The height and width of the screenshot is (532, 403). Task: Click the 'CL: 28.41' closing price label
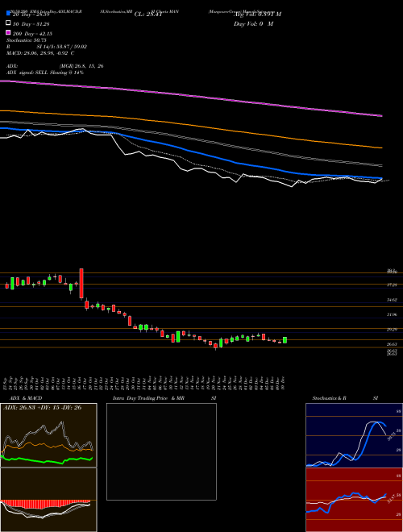click(148, 15)
